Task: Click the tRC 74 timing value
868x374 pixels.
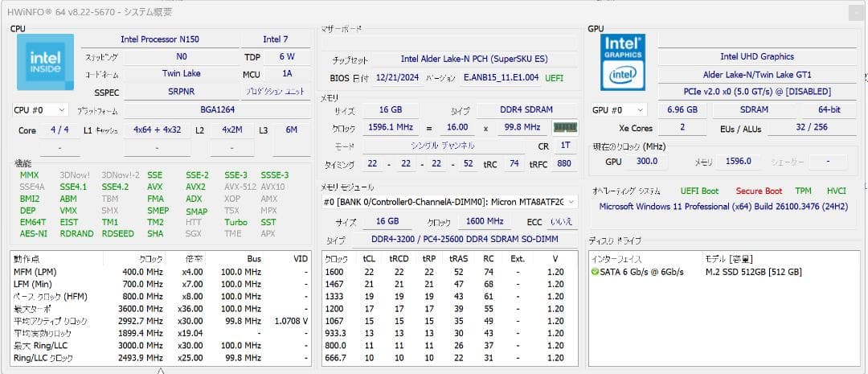Action: click(514, 164)
